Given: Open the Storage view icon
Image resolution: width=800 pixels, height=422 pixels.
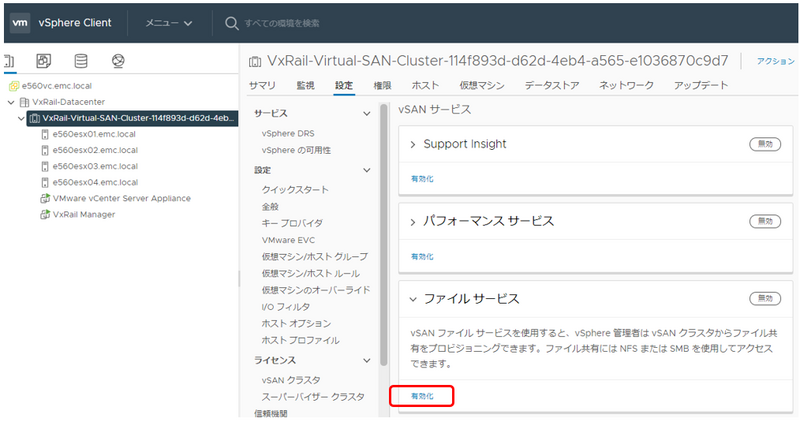Looking at the screenshot, I should [x=81, y=61].
